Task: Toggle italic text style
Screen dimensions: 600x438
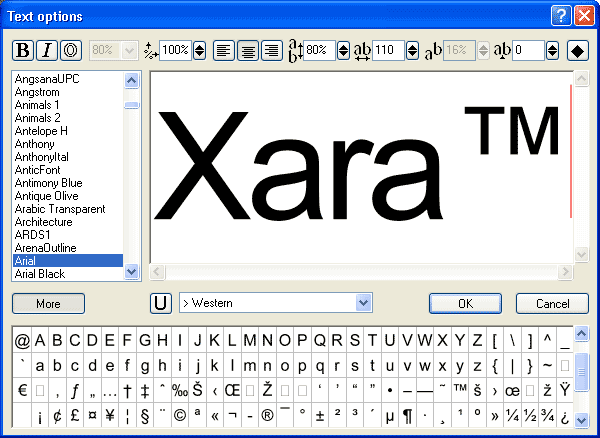Action: [x=47, y=50]
